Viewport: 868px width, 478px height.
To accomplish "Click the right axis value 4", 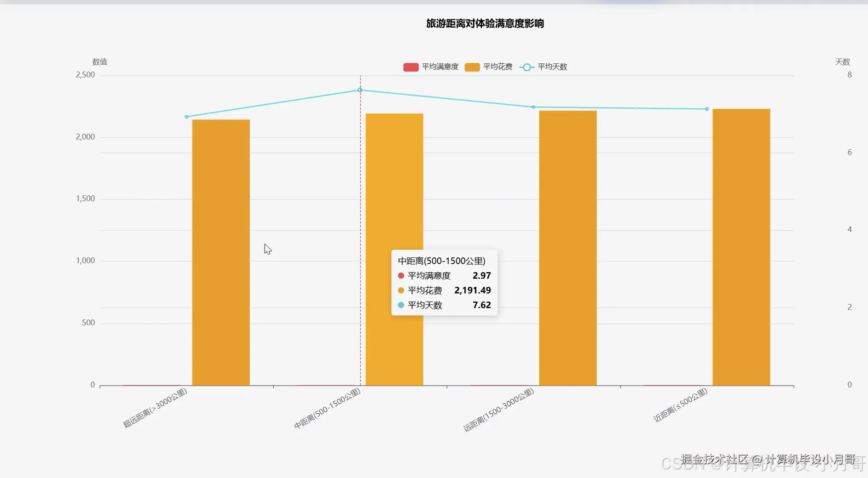I will pyautogui.click(x=849, y=230).
